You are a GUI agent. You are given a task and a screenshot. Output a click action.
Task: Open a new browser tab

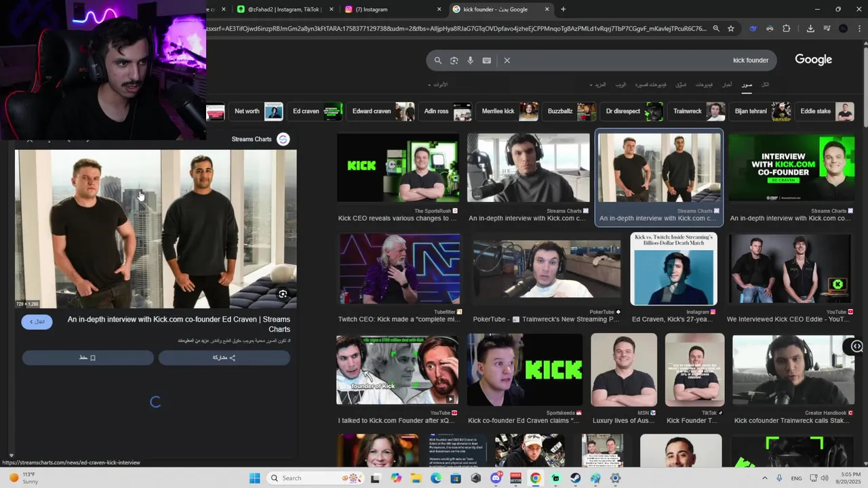[x=563, y=9]
